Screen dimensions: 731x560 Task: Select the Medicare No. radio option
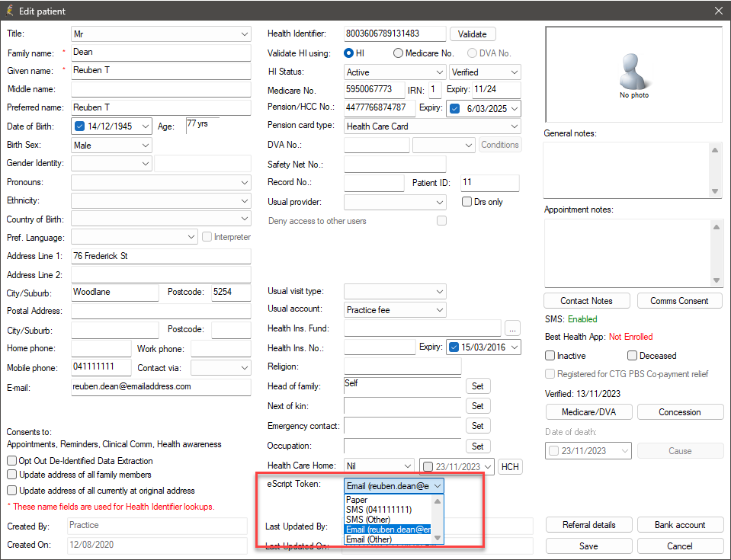click(x=398, y=53)
